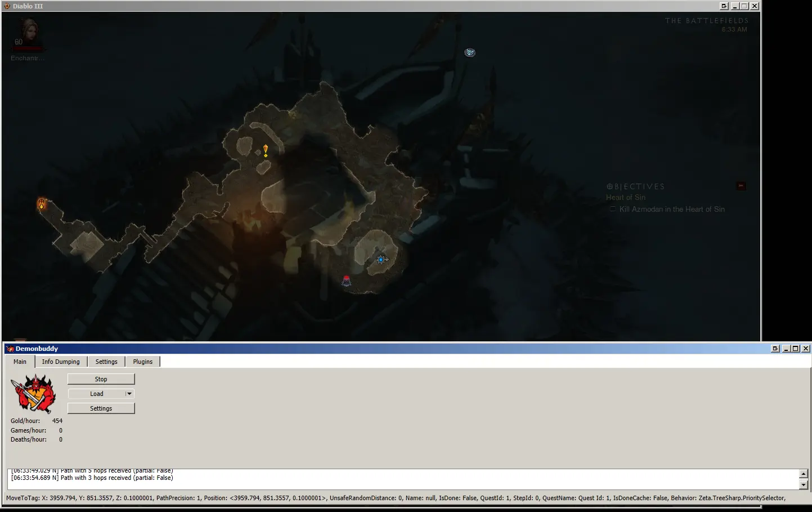This screenshot has height=512, width=812.
Task: Click the Settings button below Load
Action: (101, 408)
